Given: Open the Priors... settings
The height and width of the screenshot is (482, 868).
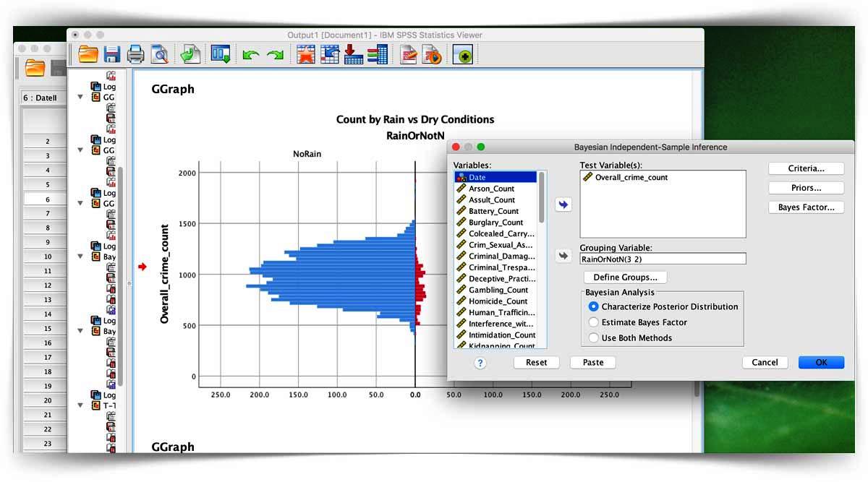Looking at the screenshot, I should (806, 188).
